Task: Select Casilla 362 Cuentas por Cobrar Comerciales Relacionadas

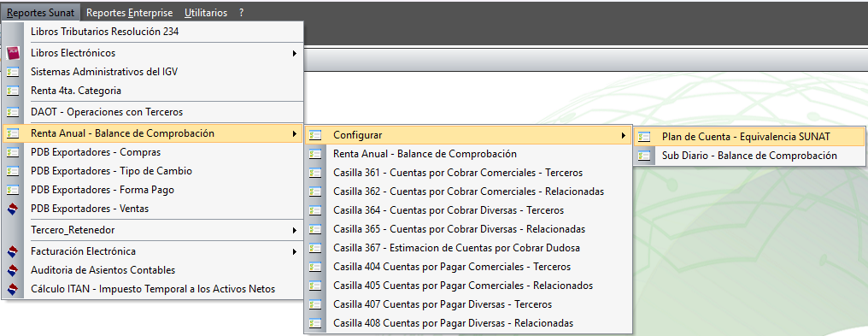Action: (468, 192)
